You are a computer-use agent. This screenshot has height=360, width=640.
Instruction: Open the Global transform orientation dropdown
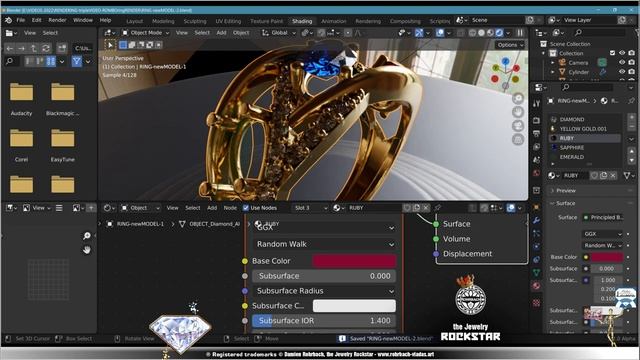(x=279, y=33)
